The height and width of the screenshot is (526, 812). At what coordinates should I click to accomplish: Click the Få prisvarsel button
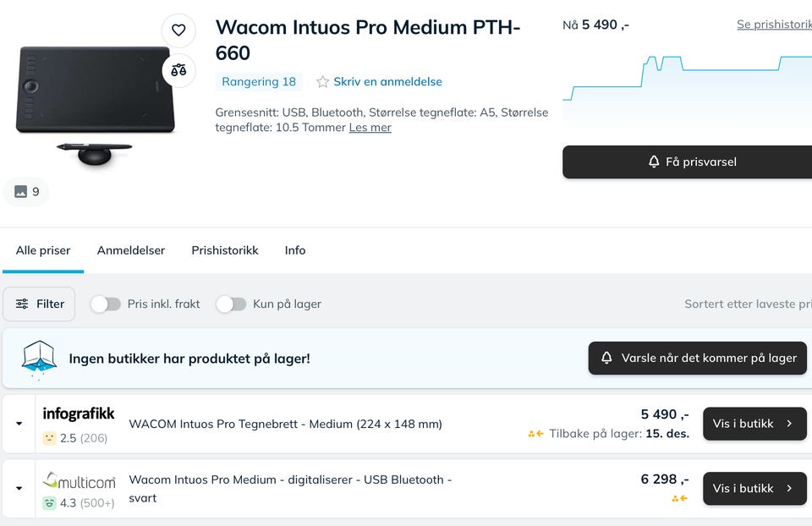tap(692, 162)
